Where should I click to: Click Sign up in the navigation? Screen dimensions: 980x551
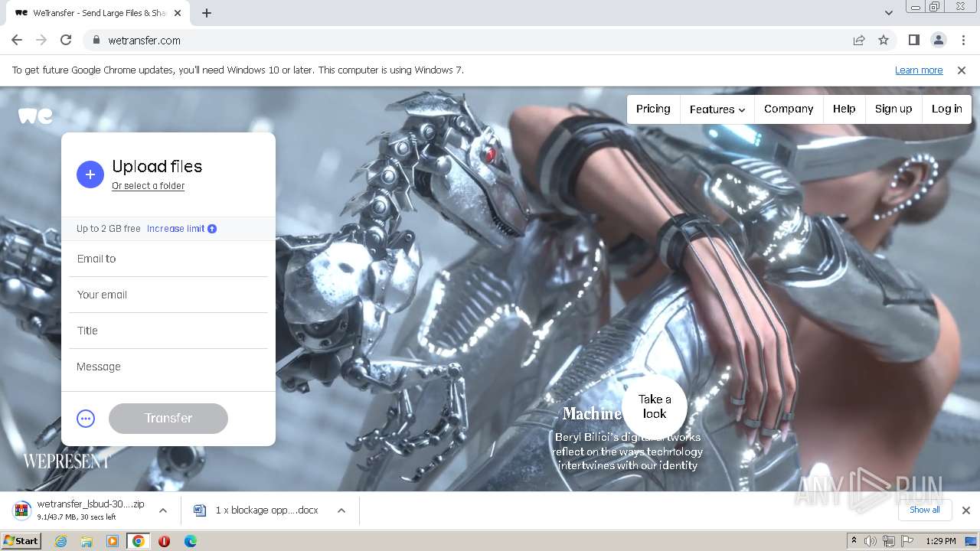pyautogui.click(x=893, y=109)
